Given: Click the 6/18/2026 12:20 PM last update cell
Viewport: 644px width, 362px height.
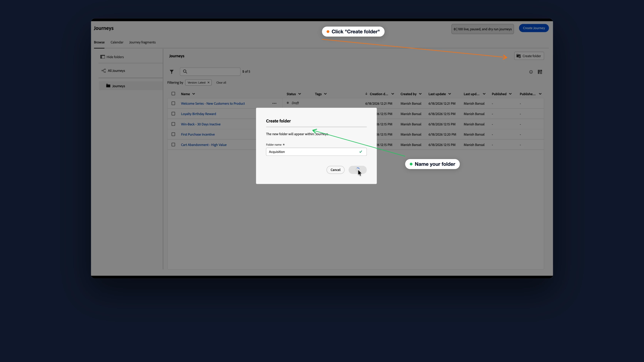Looking at the screenshot, I should tap(442, 135).
